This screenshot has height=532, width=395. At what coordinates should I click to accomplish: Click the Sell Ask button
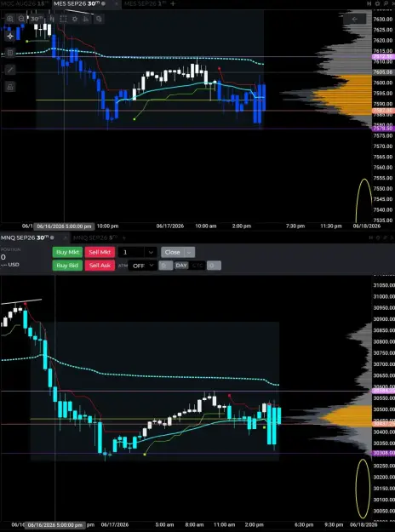pos(100,266)
